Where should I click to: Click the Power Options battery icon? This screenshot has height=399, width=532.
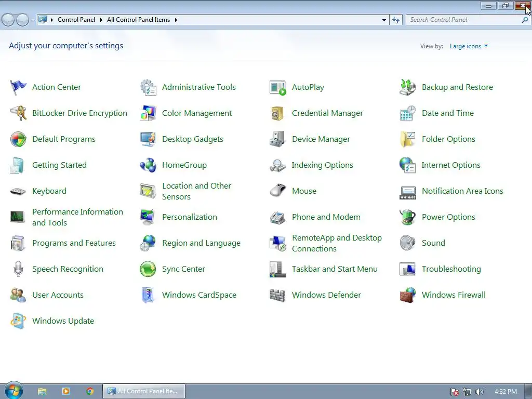(x=407, y=217)
